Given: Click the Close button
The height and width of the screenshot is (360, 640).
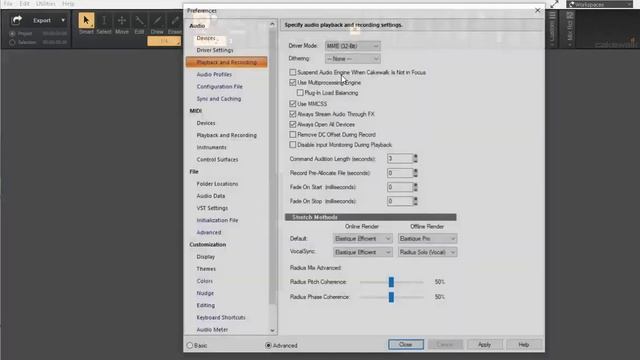Looking at the screenshot, I should tap(406, 344).
